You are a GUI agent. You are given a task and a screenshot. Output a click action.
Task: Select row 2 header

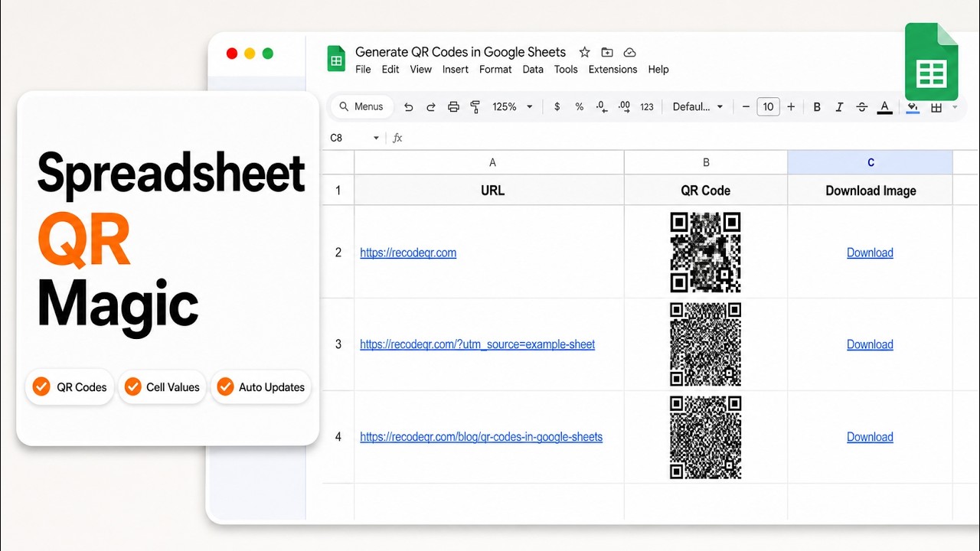pos(338,252)
